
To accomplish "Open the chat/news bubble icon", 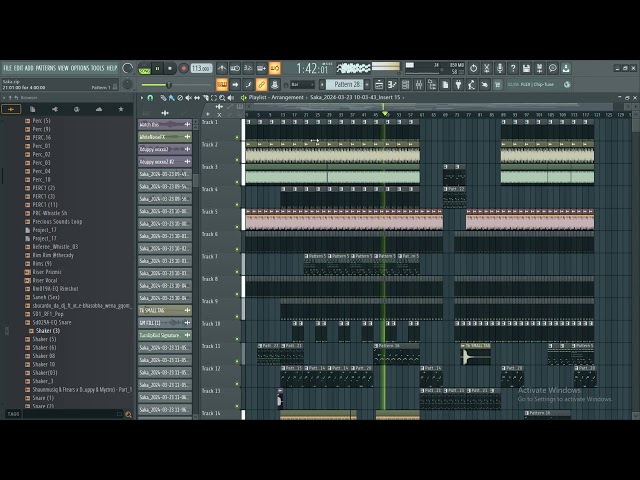I will [553, 68].
